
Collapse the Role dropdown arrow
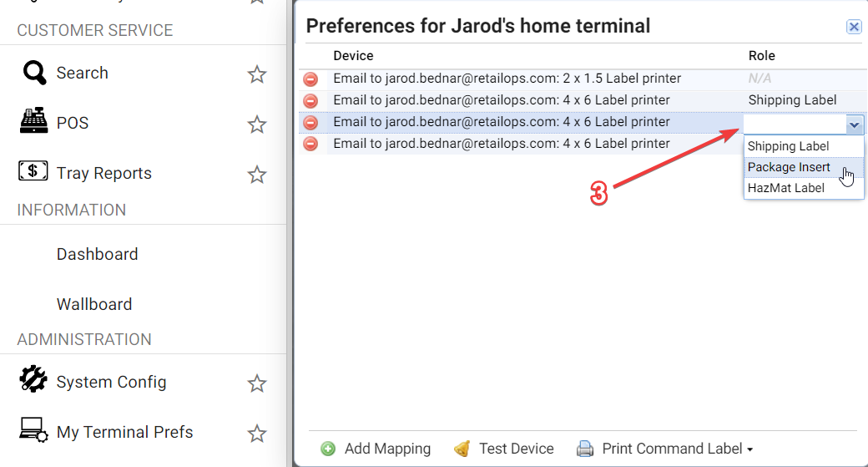click(854, 125)
